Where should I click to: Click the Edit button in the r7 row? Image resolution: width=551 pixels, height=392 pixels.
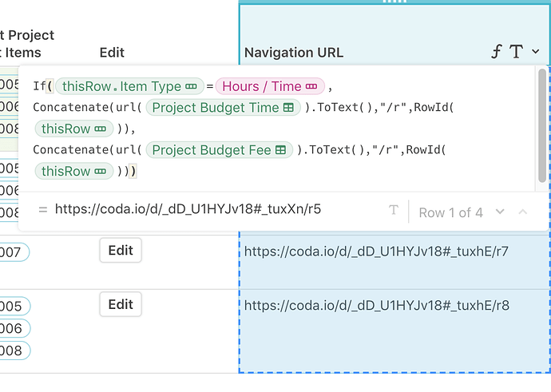coord(121,251)
